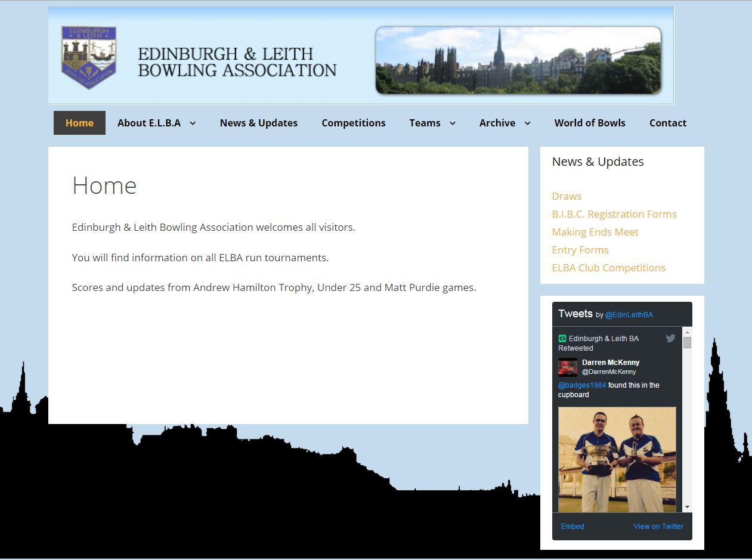
Task: Click the Tweets widget heading
Action: coord(575,314)
